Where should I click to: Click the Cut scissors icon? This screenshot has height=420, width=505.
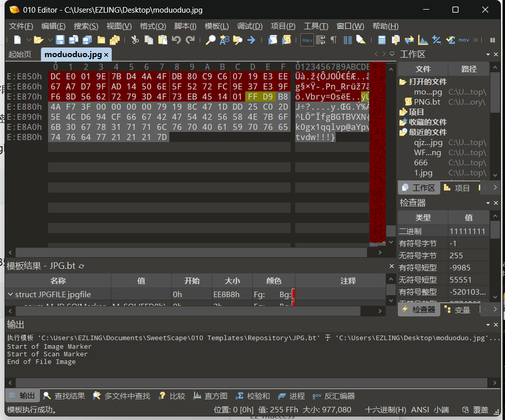(135, 40)
